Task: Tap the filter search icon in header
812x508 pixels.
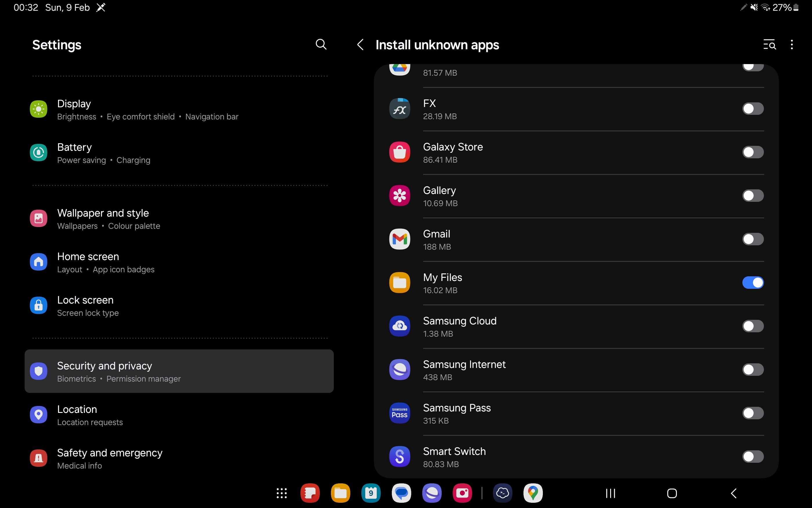Action: pos(769,44)
